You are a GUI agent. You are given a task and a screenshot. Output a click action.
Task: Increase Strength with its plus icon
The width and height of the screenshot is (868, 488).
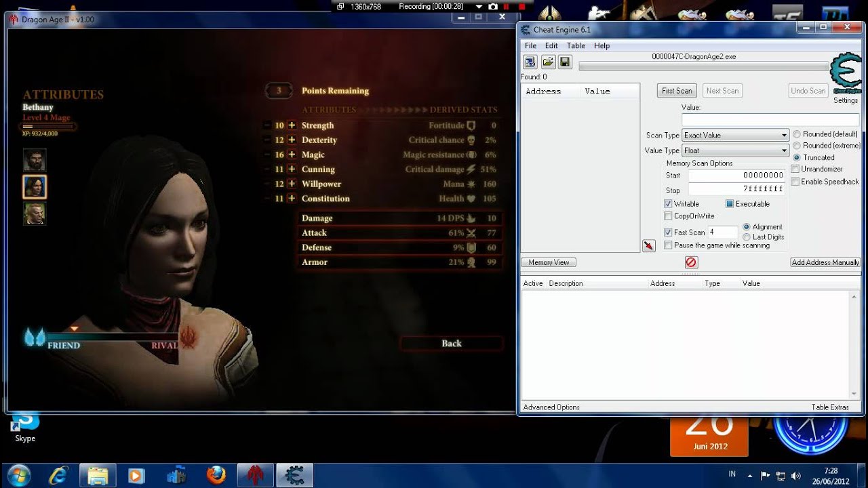[292, 125]
